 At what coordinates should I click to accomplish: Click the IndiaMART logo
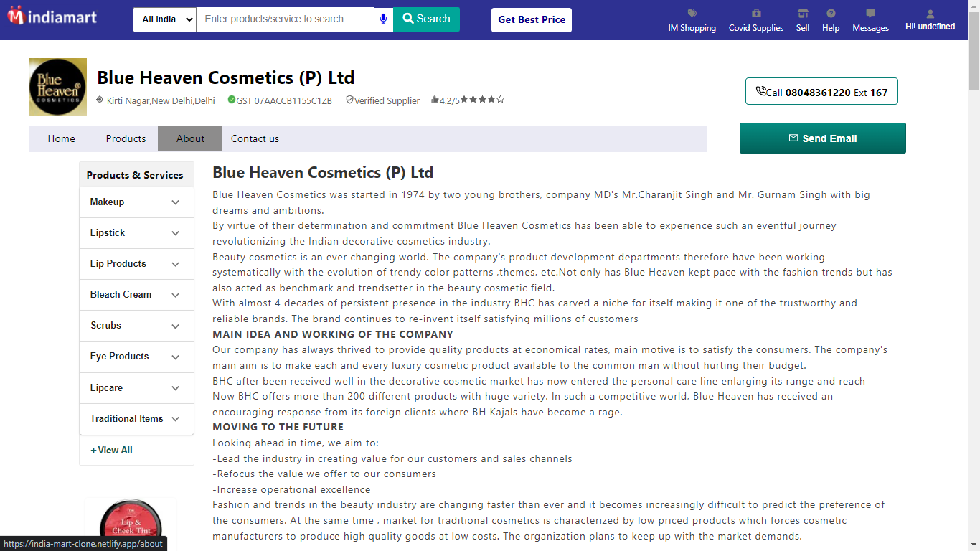tap(52, 16)
